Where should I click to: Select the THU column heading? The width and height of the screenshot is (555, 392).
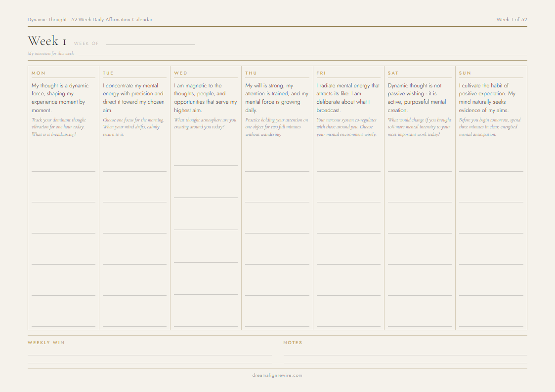251,73
